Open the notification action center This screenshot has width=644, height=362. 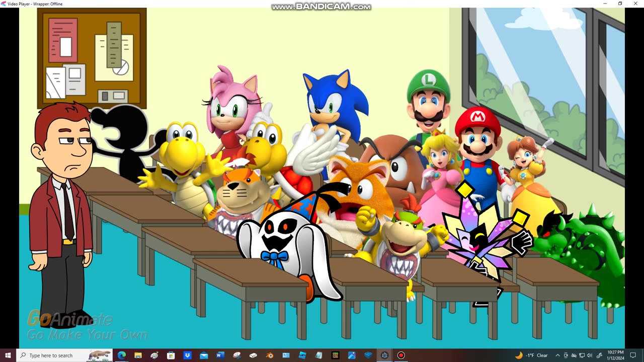(x=633, y=355)
